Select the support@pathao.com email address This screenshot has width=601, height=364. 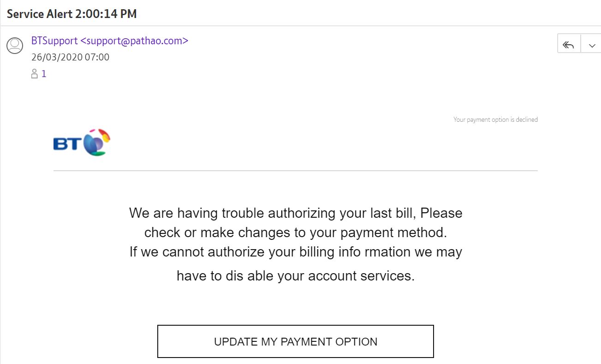click(134, 41)
